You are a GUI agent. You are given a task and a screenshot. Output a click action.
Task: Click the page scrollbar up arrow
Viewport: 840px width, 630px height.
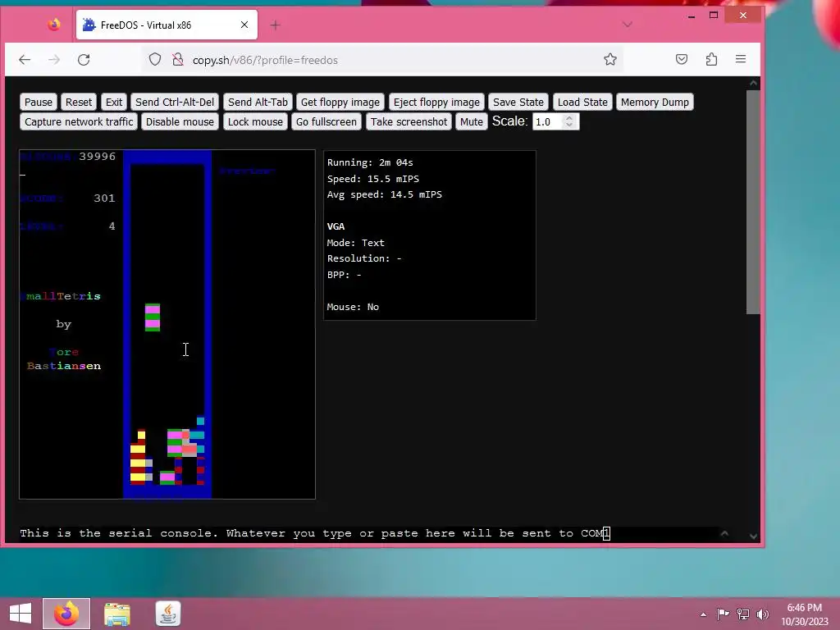tap(753, 83)
